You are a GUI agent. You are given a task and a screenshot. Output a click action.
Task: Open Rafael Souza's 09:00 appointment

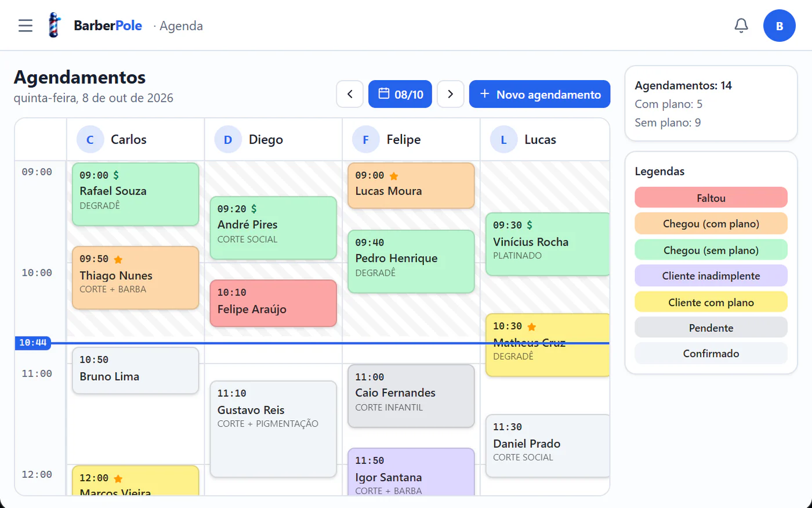(x=136, y=194)
